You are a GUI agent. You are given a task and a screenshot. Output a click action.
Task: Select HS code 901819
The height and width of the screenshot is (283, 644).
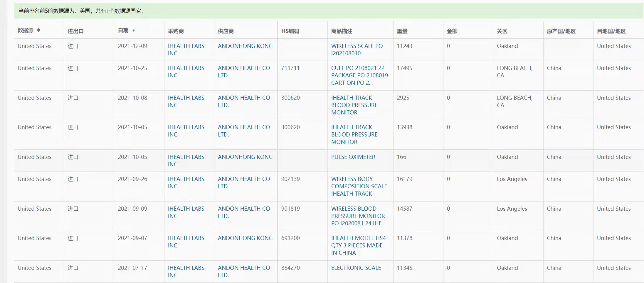tap(290, 209)
